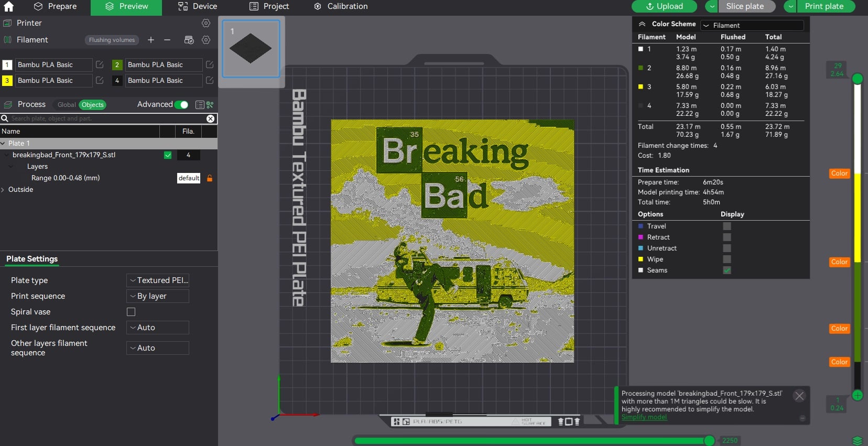Add a new filament with plus icon
The image size is (868, 446).
click(151, 40)
